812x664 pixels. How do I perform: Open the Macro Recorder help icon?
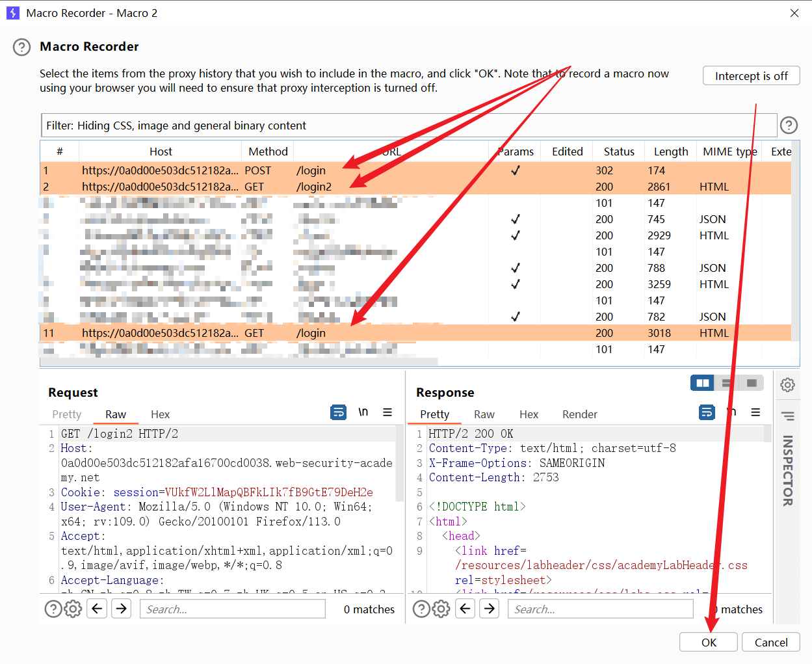coord(21,47)
